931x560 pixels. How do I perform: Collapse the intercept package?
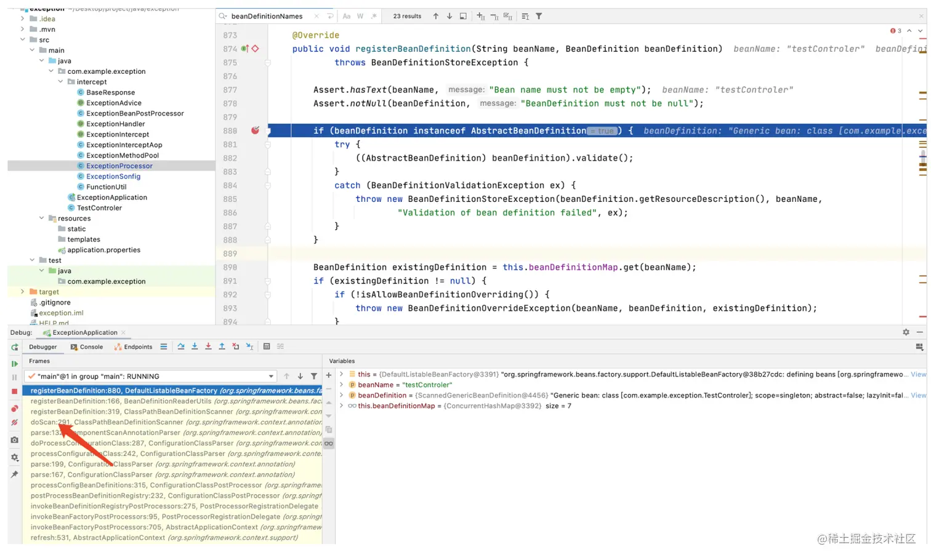[60, 82]
